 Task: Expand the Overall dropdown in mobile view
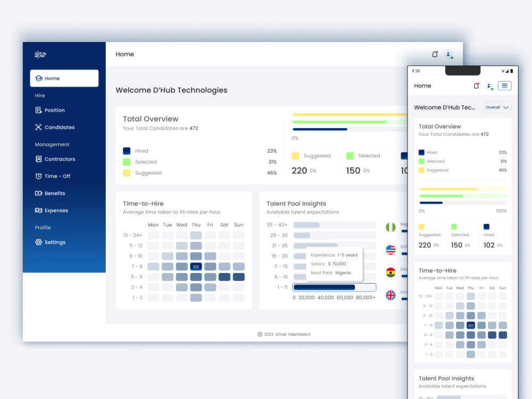pos(497,107)
